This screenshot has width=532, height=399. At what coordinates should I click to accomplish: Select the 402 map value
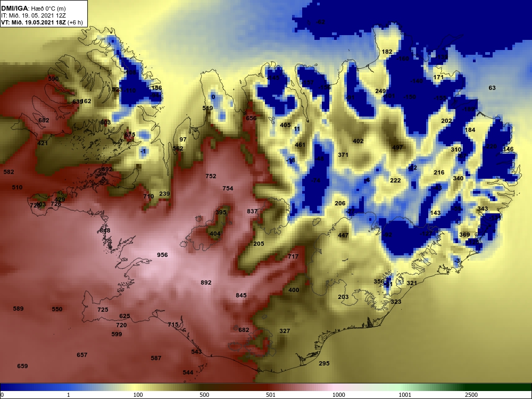358,141
